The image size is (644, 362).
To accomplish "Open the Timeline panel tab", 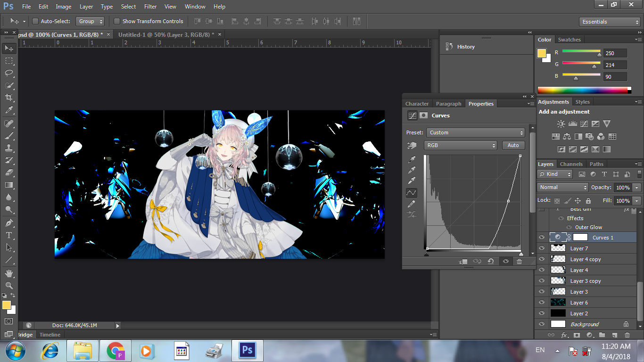I will (x=50, y=335).
